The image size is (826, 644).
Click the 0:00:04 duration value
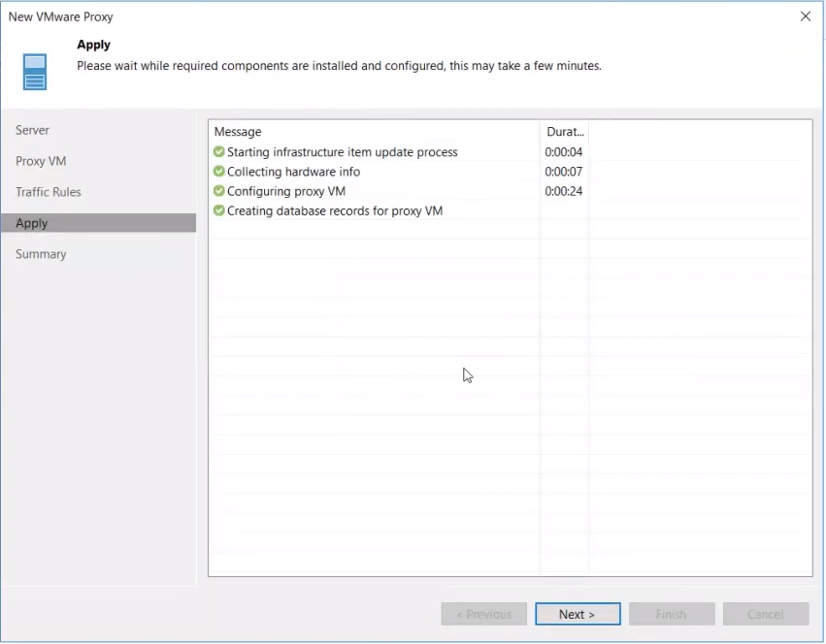(x=563, y=151)
